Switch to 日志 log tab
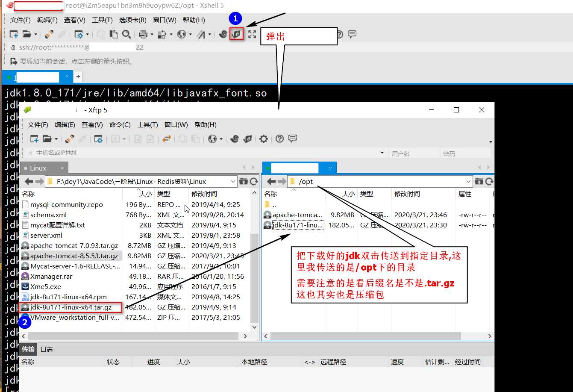Image resolution: width=573 pixels, height=392 pixels. click(47, 349)
